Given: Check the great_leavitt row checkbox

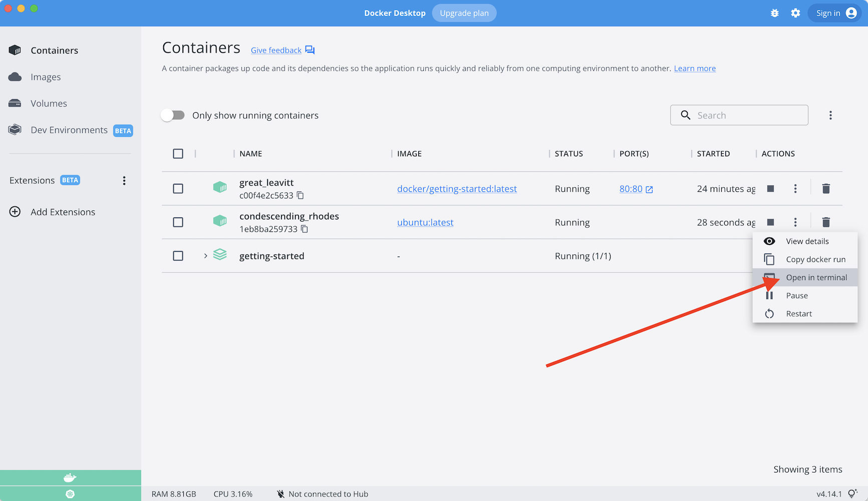Looking at the screenshot, I should (178, 188).
